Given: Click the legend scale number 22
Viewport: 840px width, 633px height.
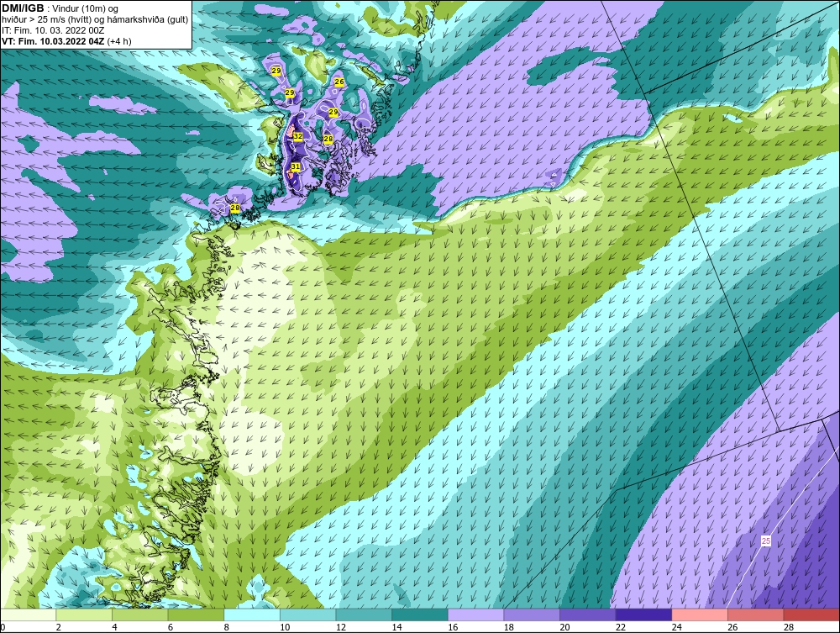Looking at the screenshot, I should pos(621,627).
